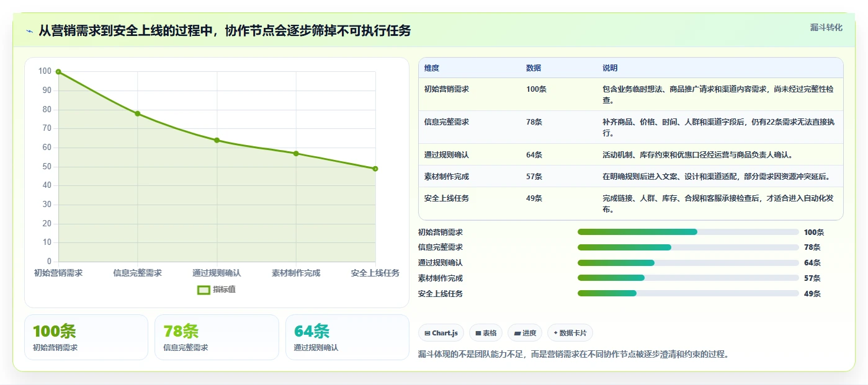868x385 pixels.
Task: Click the 信息完整需求 data point at 78
Action: pos(138,113)
